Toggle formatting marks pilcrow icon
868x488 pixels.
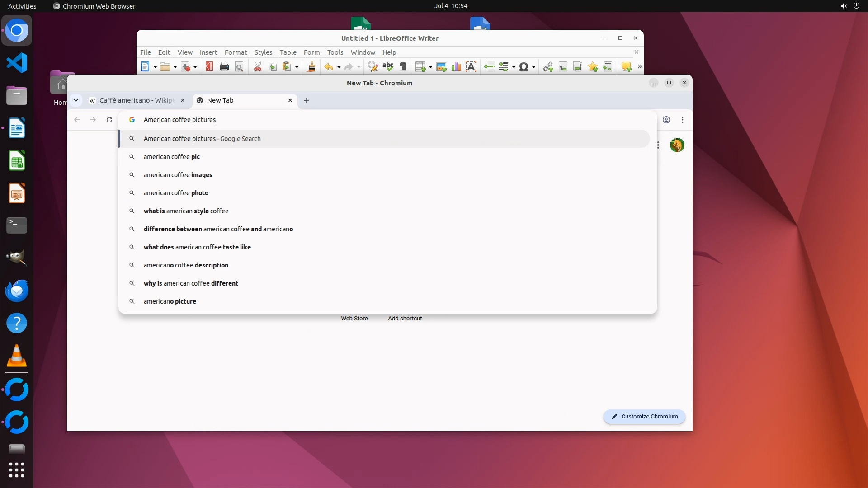click(403, 67)
